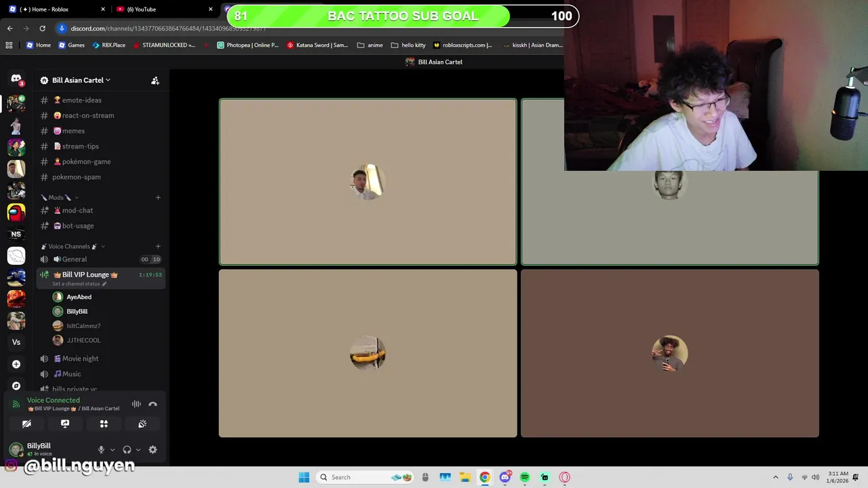Open the Windows Start menu
Screen dimensions: 868x488
pyautogui.click(x=304, y=477)
